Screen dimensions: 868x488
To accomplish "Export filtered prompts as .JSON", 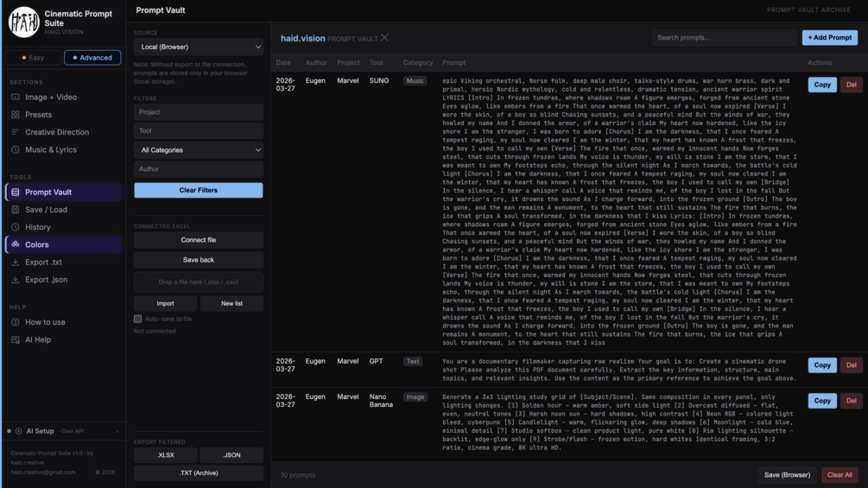I will (x=231, y=455).
